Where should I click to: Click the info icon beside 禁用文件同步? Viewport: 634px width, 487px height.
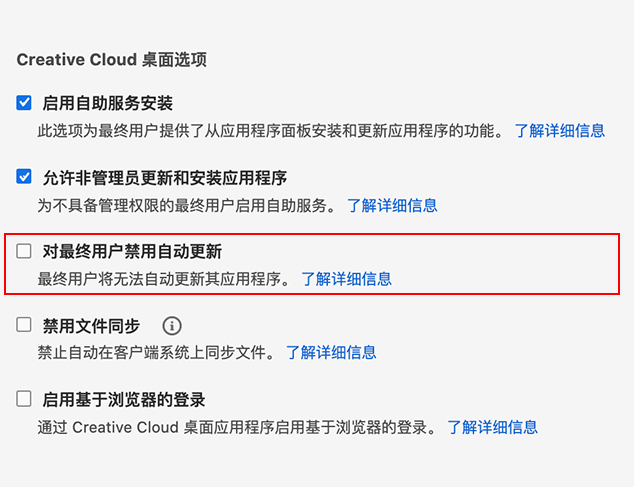(173, 326)
